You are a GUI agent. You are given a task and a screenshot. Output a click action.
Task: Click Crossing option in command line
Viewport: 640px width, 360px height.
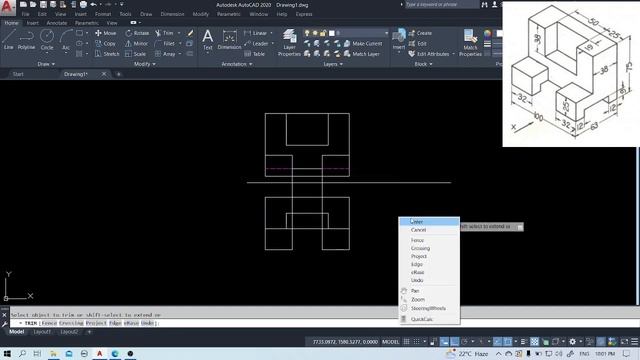click(71, 323)
